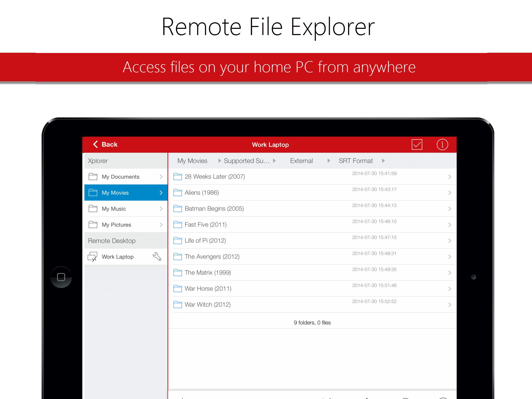Open Life of Pi (2012) folder

(205, 241)
